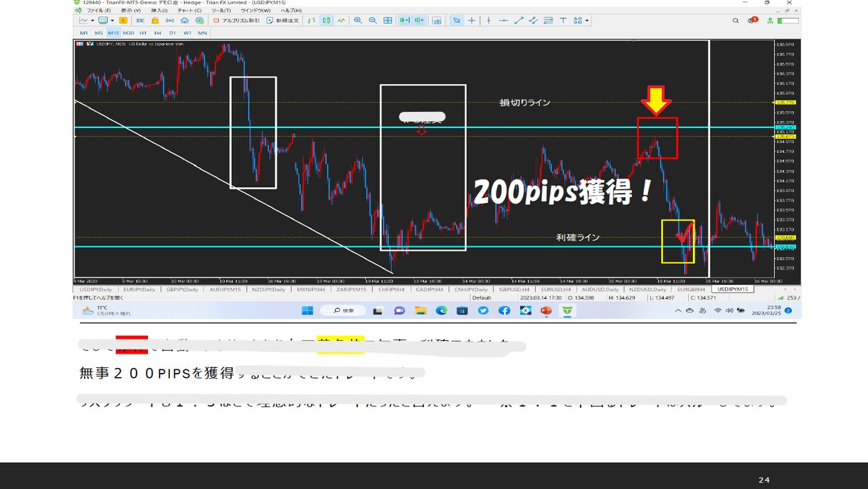
Task: Switch to the NZDUSD,Daily chart tab
Action: (x=647, y=290)
